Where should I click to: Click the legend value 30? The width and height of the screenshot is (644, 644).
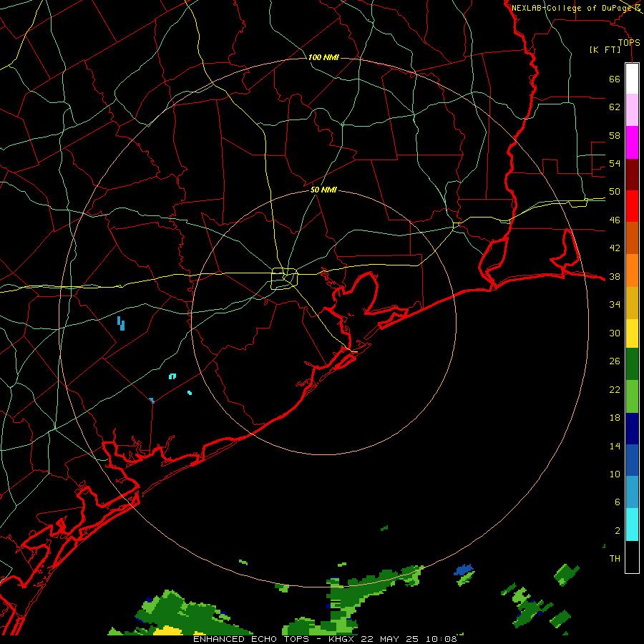tap(615, 333)
